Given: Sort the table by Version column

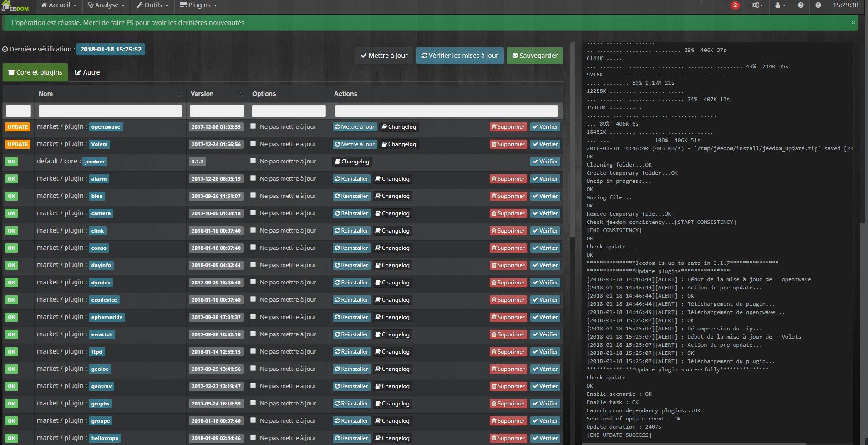Looking at the screenshot, I should click(217, 94).
